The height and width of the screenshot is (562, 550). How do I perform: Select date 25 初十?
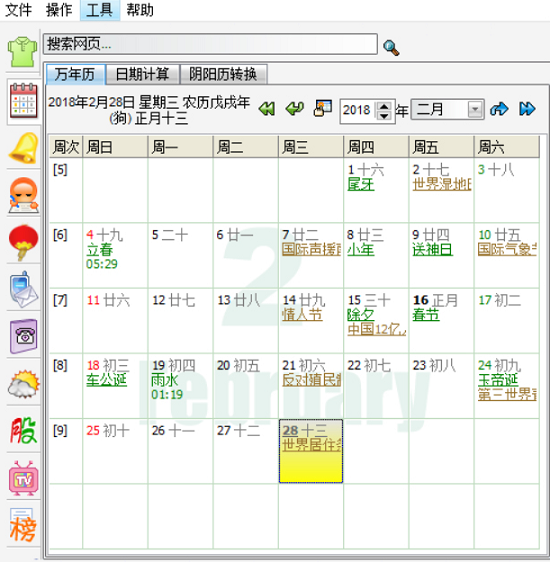108,431
